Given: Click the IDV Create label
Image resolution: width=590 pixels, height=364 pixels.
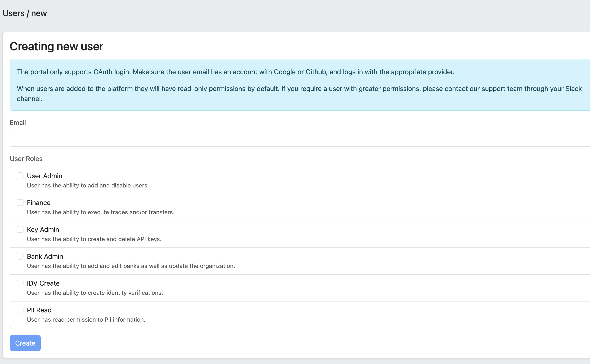Looking at the screenshot, I should coord(43,283).
